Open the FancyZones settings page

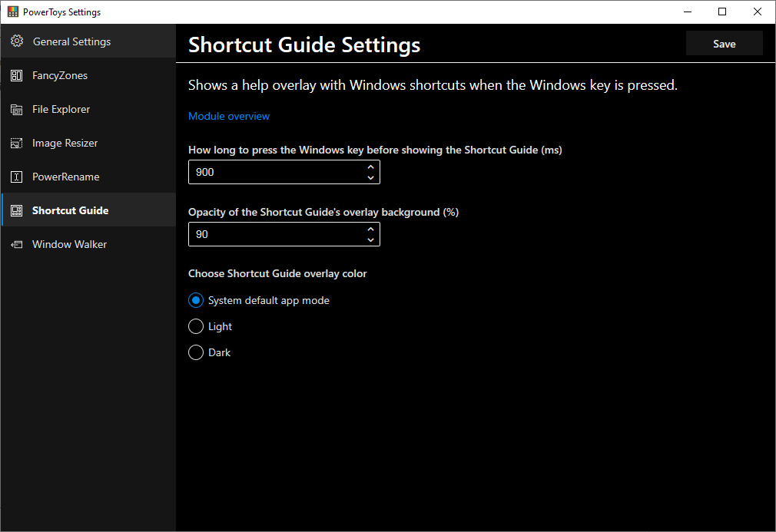[60, 75]
